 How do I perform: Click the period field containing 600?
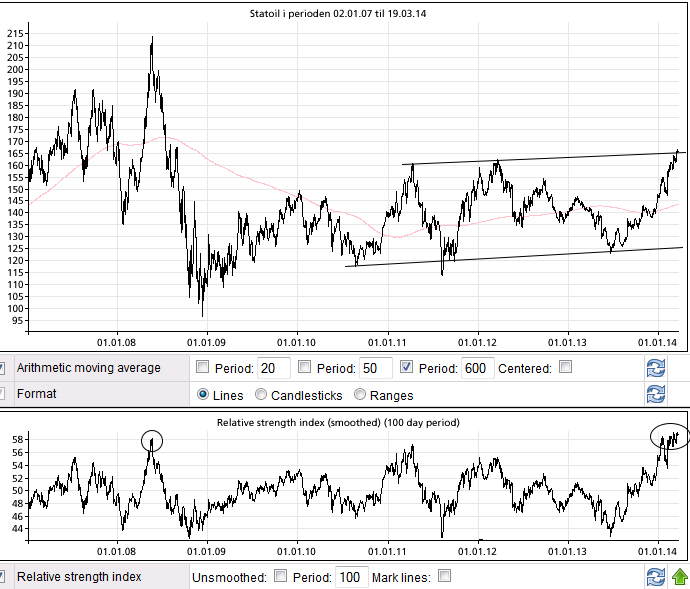pos(475,368)
